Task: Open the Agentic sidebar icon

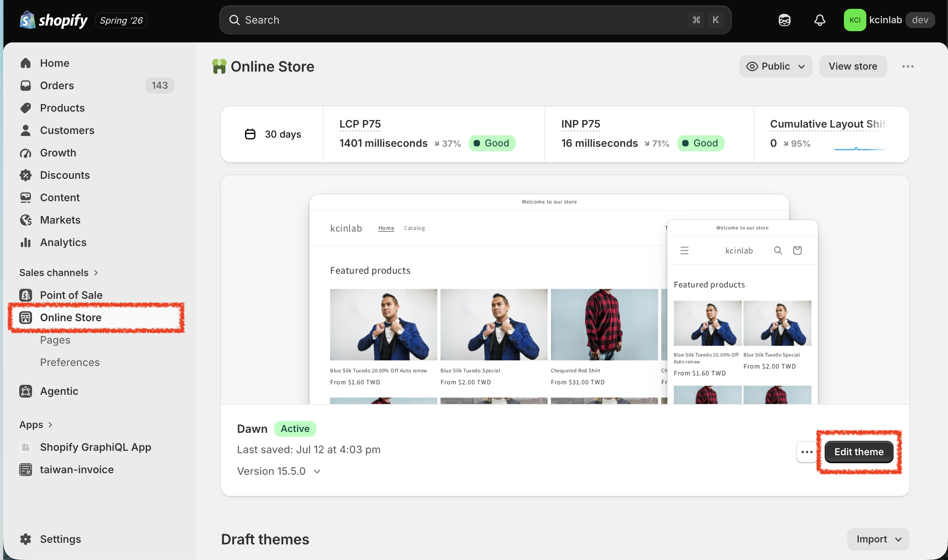Action: (26, 391)
